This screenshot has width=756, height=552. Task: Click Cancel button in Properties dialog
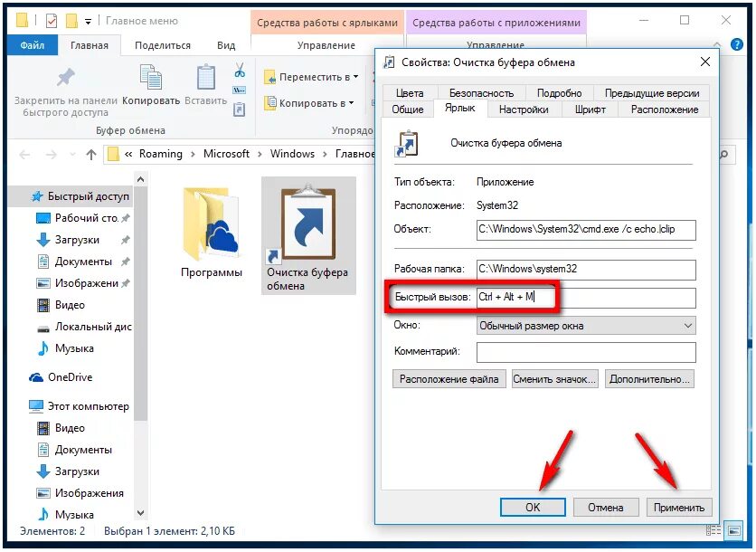(606, 507)
